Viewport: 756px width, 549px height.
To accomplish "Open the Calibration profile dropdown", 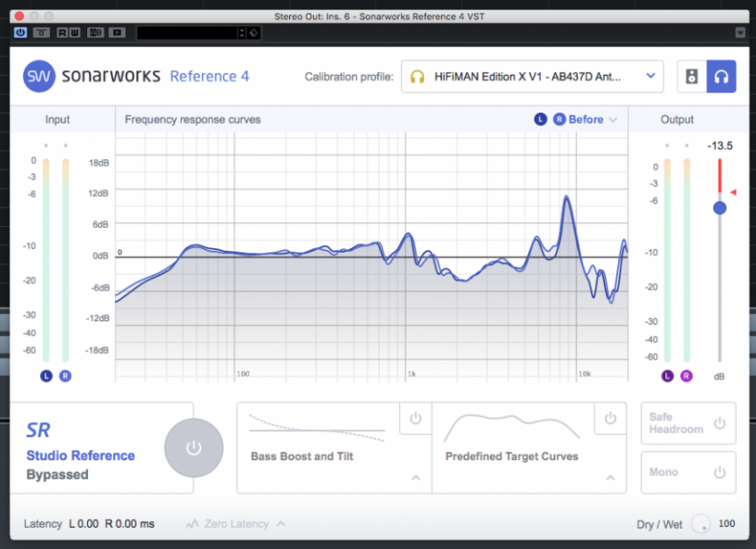I will 532,76.
